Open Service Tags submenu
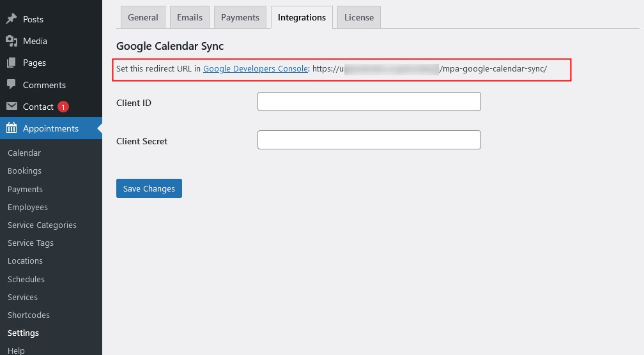 tap(31, 243)
